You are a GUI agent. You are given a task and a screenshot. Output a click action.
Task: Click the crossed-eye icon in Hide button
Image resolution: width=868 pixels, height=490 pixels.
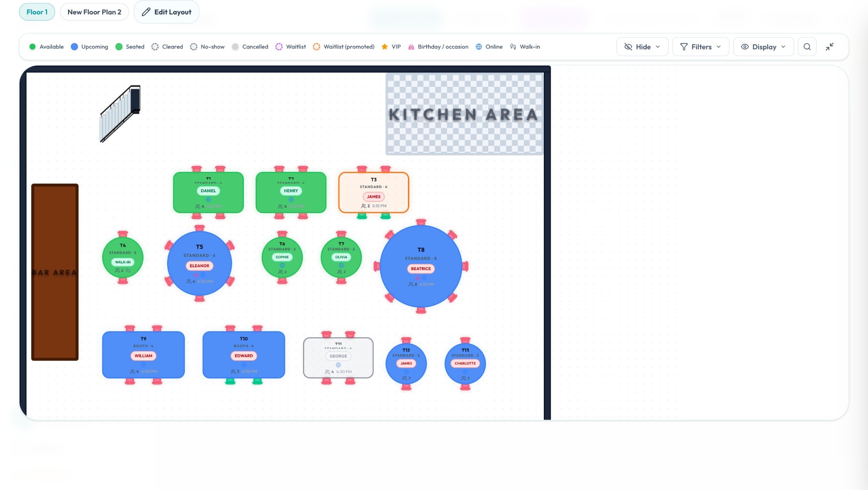click(x=628, y=47)
